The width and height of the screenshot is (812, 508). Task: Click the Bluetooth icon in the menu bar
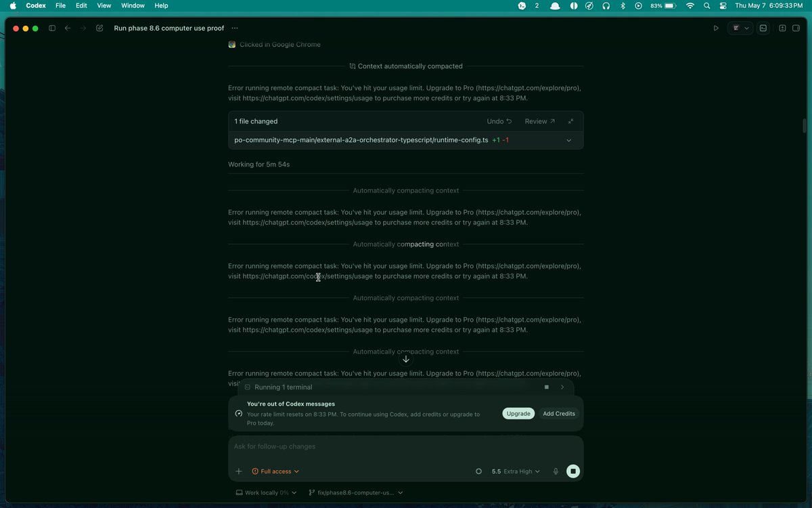click(623, 5)
